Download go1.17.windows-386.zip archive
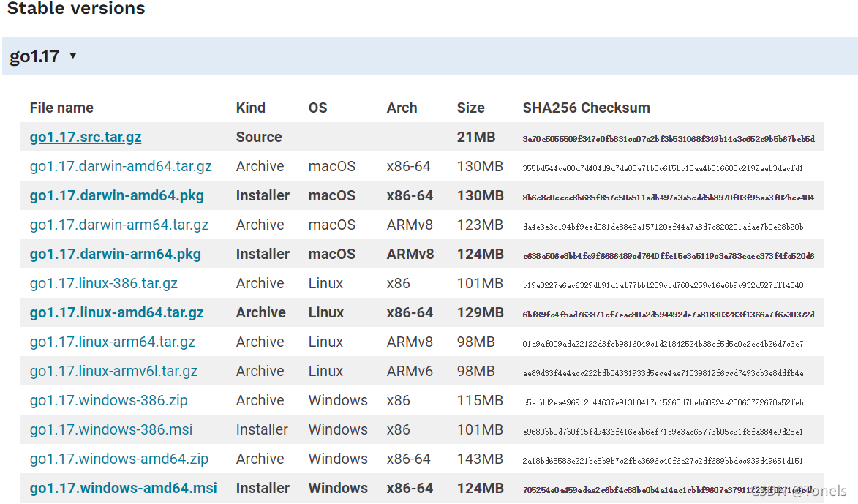Image resolution: width=858 pixels, height=504 pixels. pyautogui.click(x=108, y=401)
